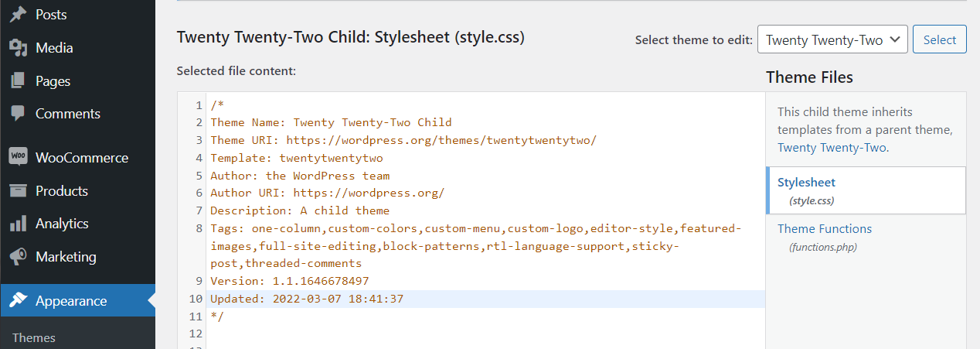Image resolution: width=980 pixels, height=349 pixels.
Task: Open the Twenty Twenty-Two parent theme link
Action: coord(832,147)
